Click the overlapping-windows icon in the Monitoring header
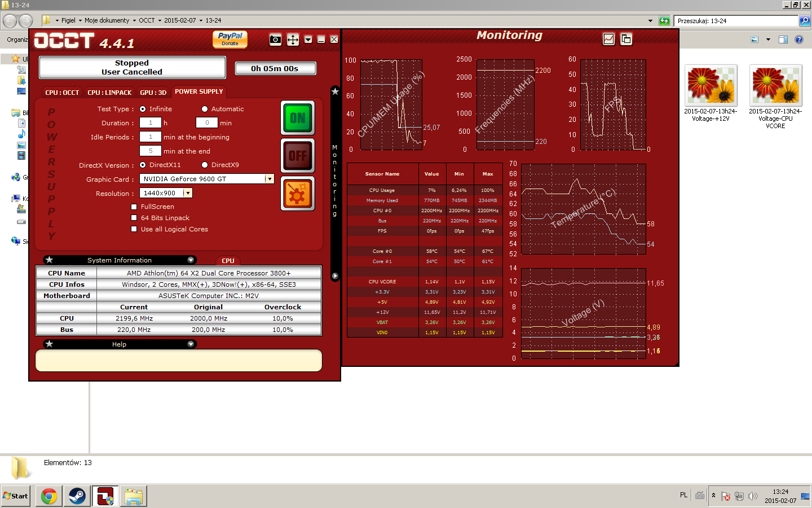The width and height of the screenshot is (812, 508). point(626,39)
